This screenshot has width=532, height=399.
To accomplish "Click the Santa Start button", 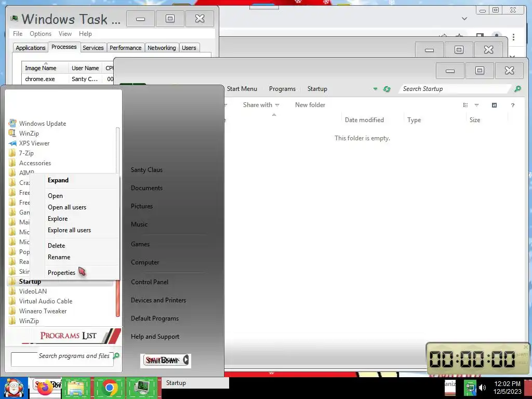I will pyautogui.click(x=14, y=388).
